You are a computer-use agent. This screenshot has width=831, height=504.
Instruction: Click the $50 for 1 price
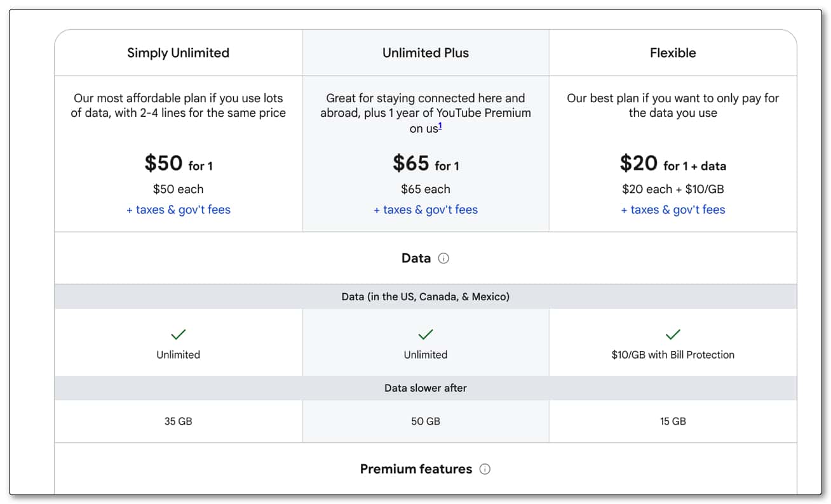(179, 164)
